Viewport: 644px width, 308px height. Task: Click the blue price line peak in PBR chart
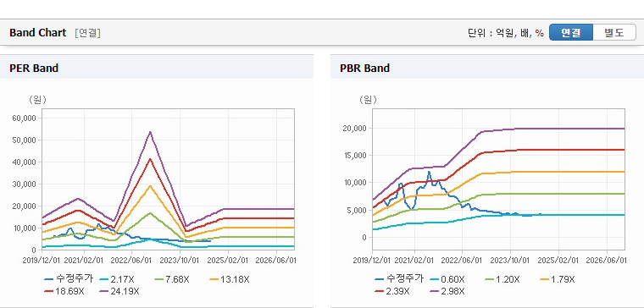pos(429,172)
